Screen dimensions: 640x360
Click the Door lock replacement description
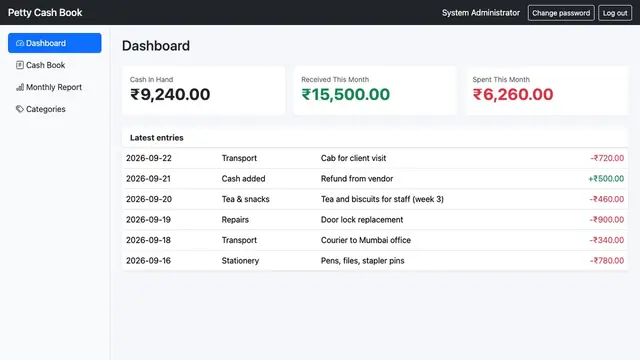pyautogui.click(x=362, y=220)
